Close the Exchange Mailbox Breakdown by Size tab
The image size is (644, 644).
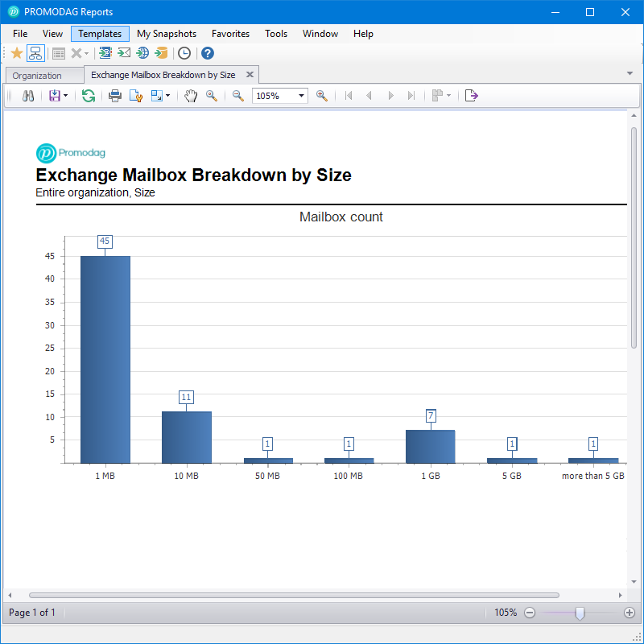point(250,75)
